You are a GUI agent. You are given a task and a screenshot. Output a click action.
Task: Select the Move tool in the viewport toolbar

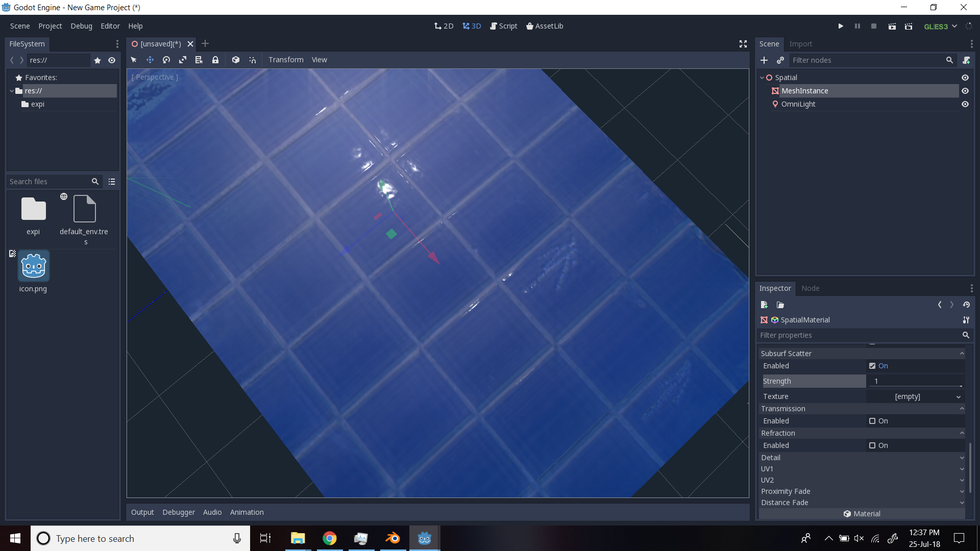(150, 60)
